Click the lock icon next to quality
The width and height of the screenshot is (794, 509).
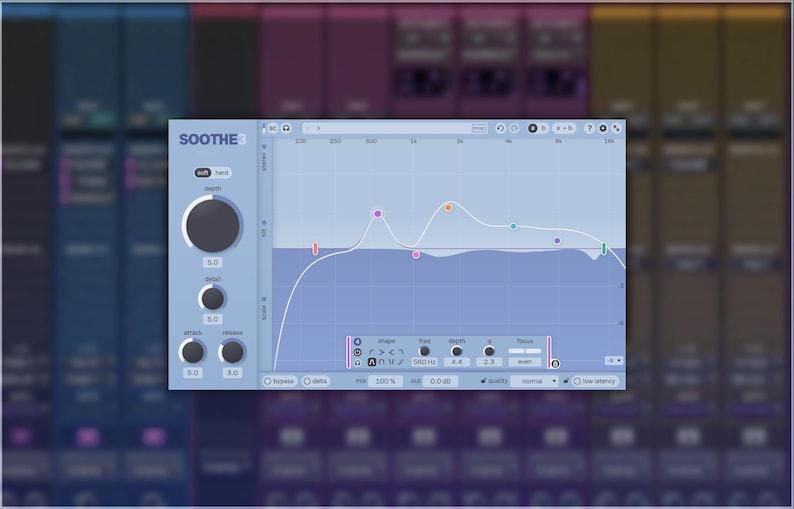pos(483,380)
